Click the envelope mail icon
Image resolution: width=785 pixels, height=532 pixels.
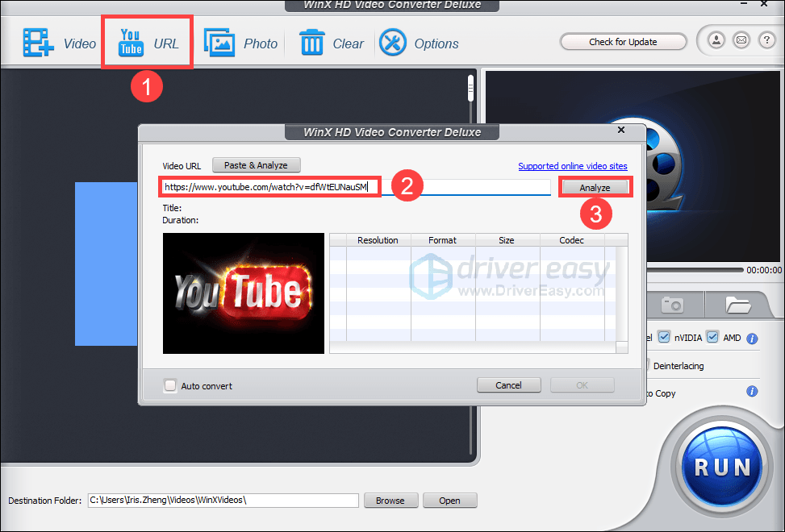click(741, 41)
